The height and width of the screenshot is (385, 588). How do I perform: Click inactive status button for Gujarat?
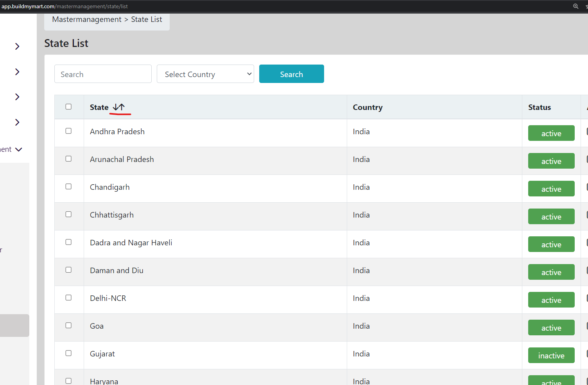coord(551,355)
